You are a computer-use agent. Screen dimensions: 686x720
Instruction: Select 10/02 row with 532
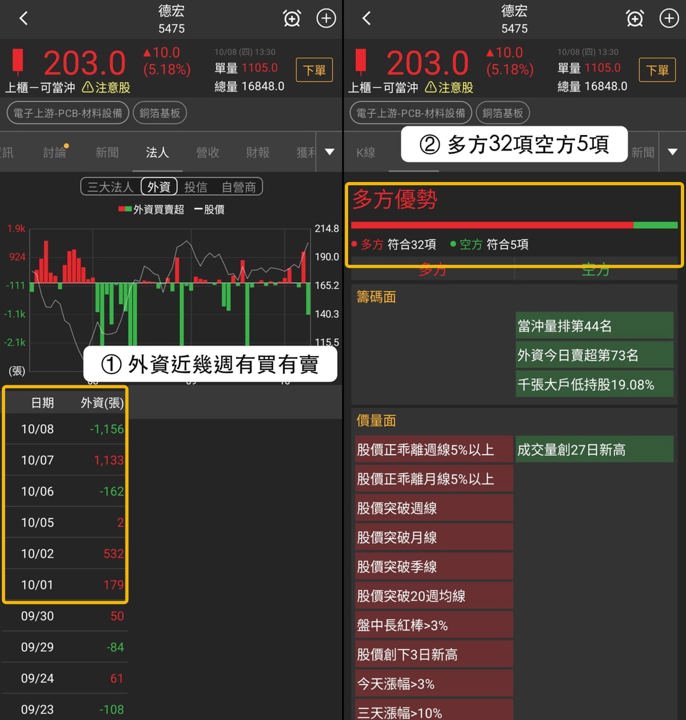tap(66, 554)
